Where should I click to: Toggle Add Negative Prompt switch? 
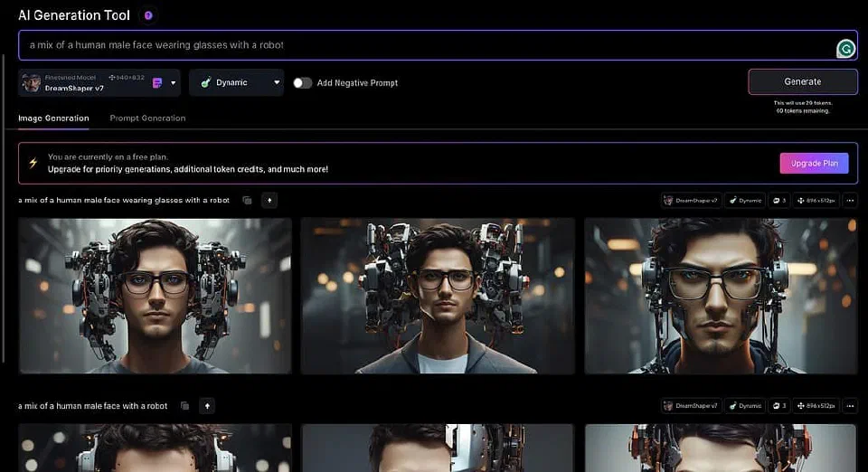(302, 83)
